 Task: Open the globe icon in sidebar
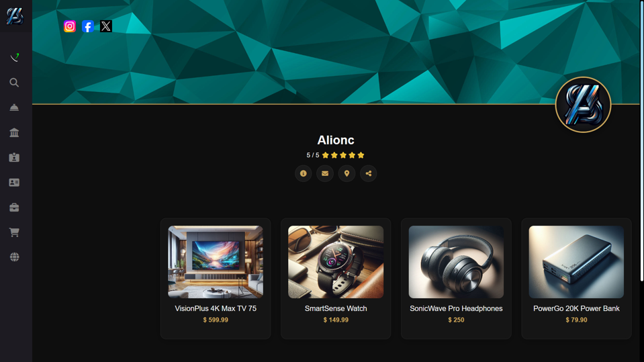[x=14, y=257]
